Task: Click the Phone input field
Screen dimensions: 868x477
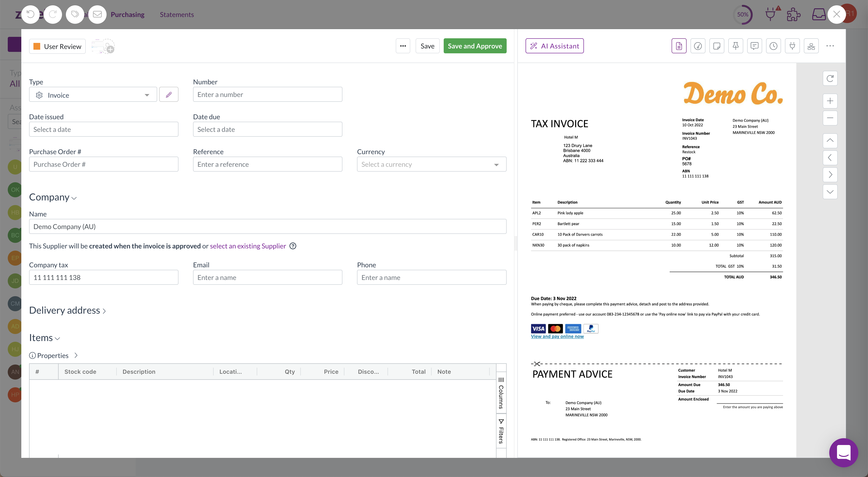Action: [432, 277]
